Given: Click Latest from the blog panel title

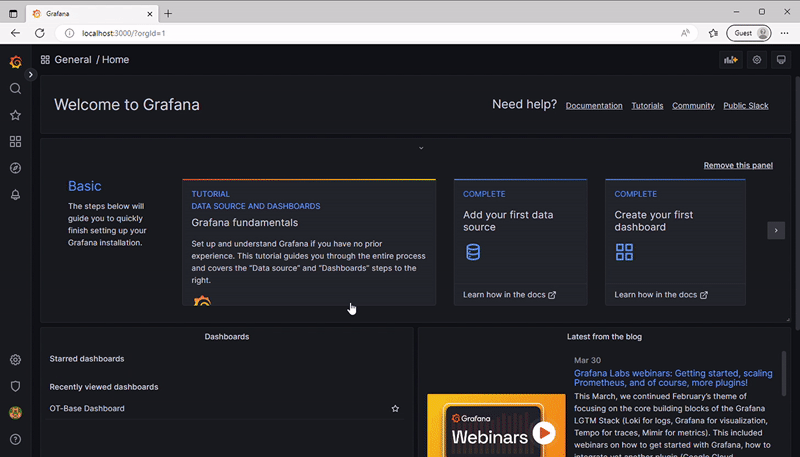Looking at the screenshot, I should [604, 337].
